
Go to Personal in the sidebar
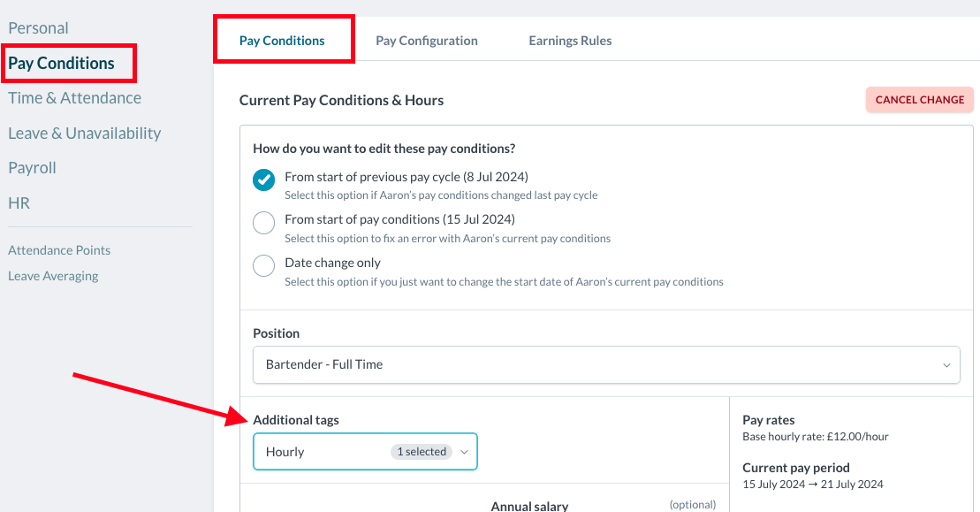[x=38, y=28]
